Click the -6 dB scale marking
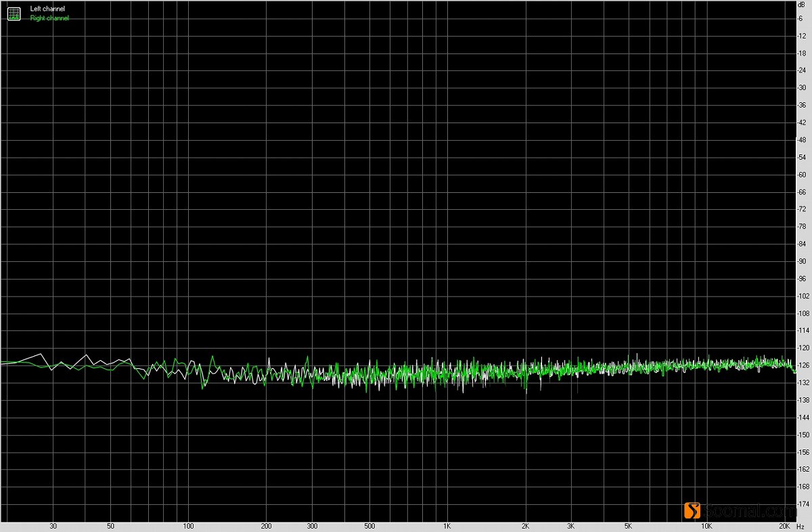Image resolution: width=812 pixels, height=532 pixels. pyautogui.click(x=800, y=18)
